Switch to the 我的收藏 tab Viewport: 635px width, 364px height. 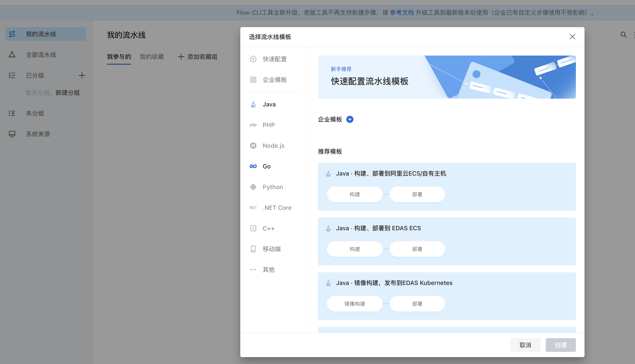152,57
